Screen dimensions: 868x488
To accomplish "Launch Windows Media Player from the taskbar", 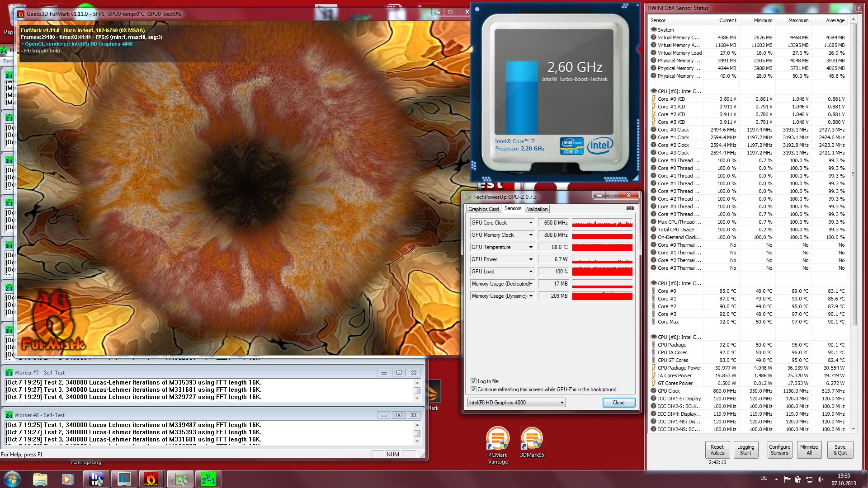I will click(68, 479).
